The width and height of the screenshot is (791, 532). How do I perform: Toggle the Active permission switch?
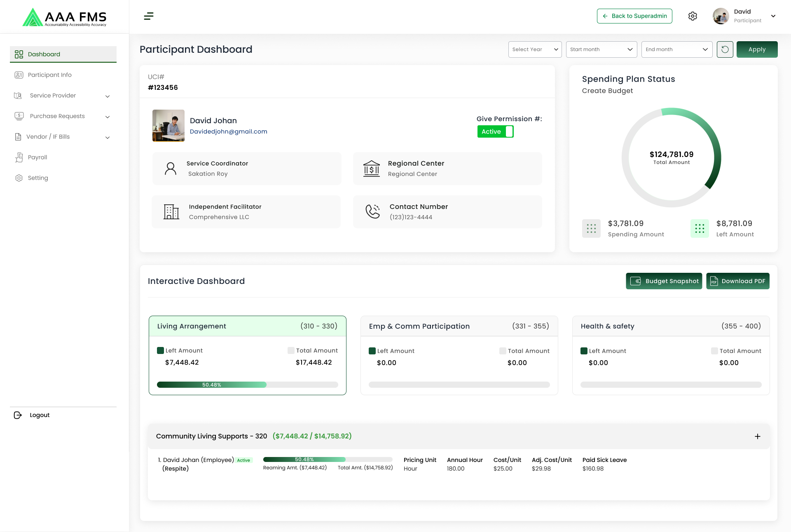[x=495, y=131]
